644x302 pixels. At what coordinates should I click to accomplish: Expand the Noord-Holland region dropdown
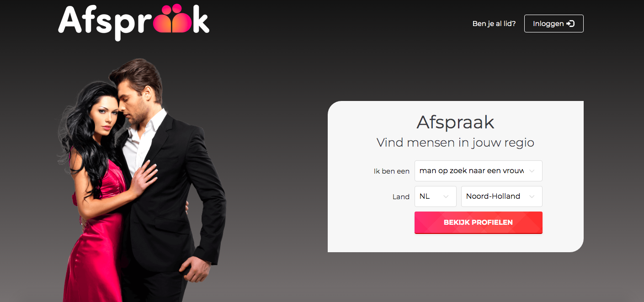(502, 196)
